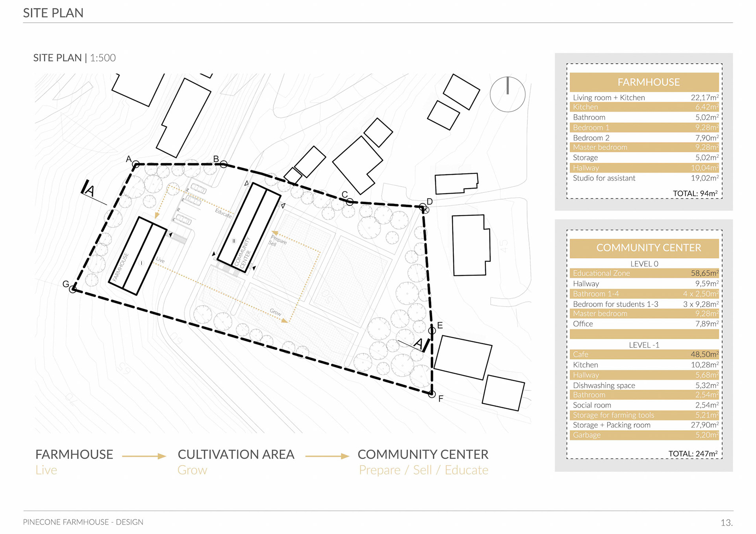756x534 pixels.
Task: Click the north arrow compass circle
Action: [507, 94]
